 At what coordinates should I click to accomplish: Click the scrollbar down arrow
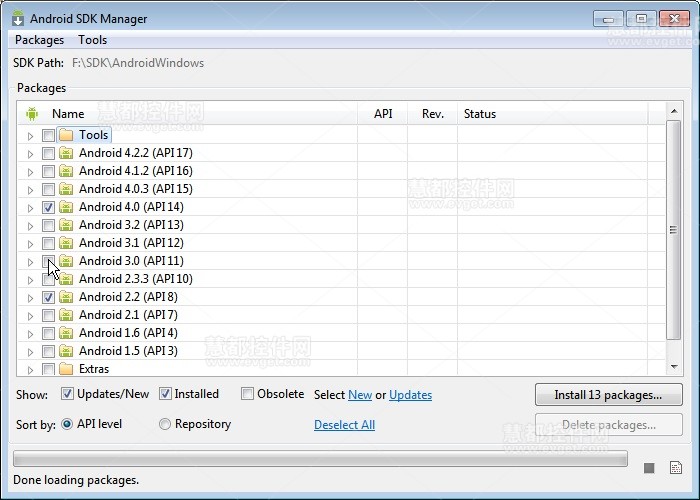[674, 367]
